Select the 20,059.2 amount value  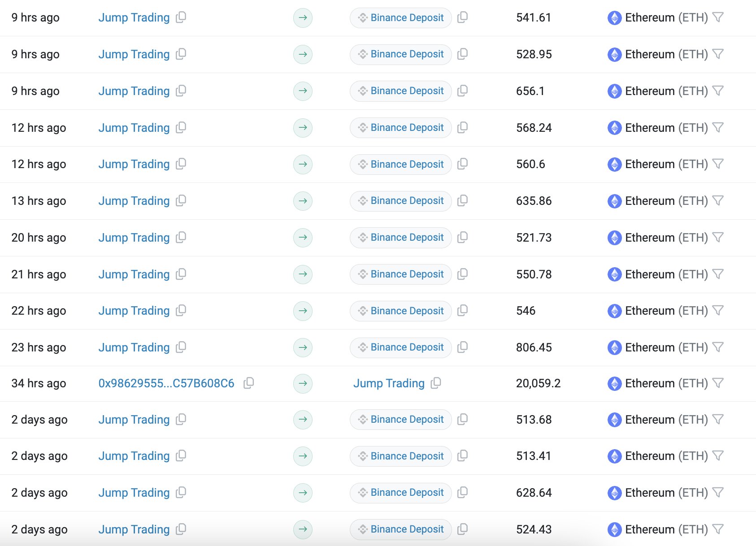539,383
